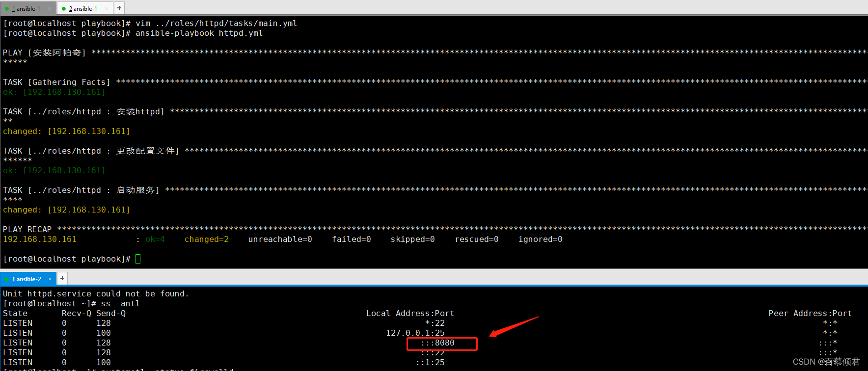Click the green status dot on '1 ansible-2' tab
The height and width of the screenshot is (371, 868).
7,279
